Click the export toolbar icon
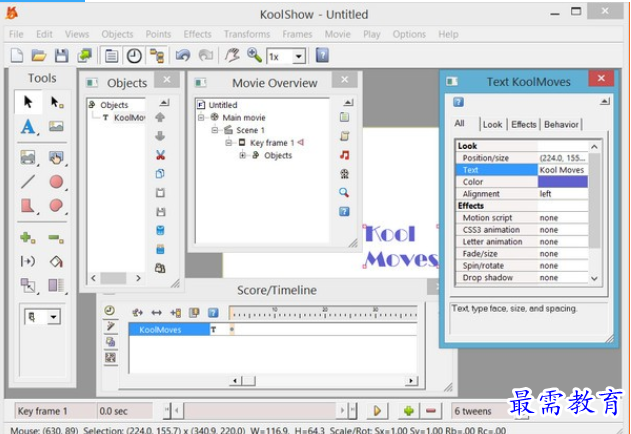The height and width of the screenshot is (434, 631). tap(85, 56)
